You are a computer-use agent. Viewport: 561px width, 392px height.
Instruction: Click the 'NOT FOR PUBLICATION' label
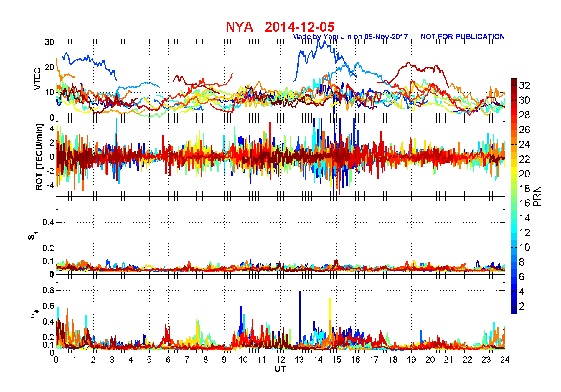tap(463, 37)
